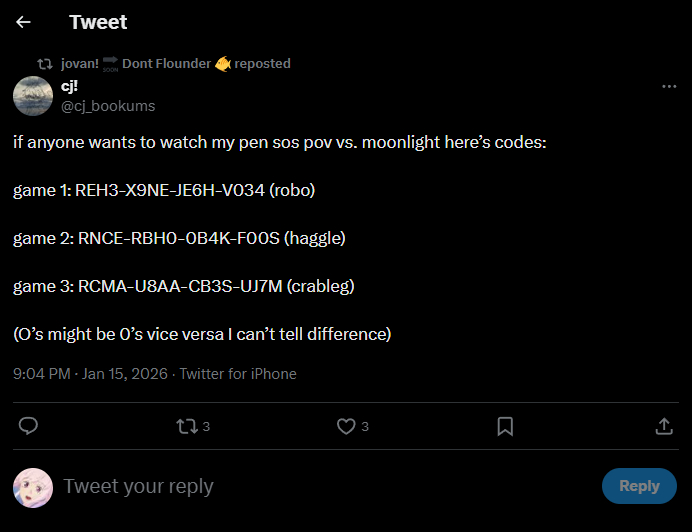Screen dimensions: 692x532
Task: Retweet this tweet via the retweet icon
Action: click(x=186, y=426)
